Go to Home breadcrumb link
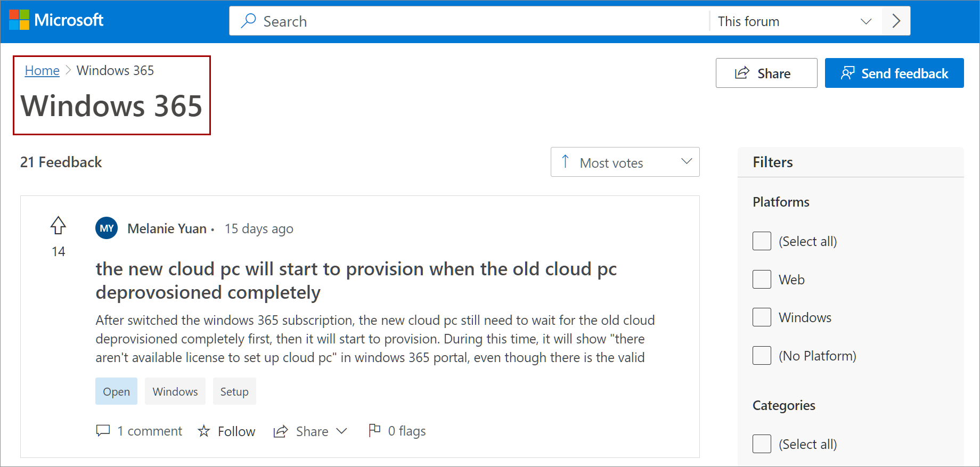Screen dimensions: 980x467 (42, 70)
